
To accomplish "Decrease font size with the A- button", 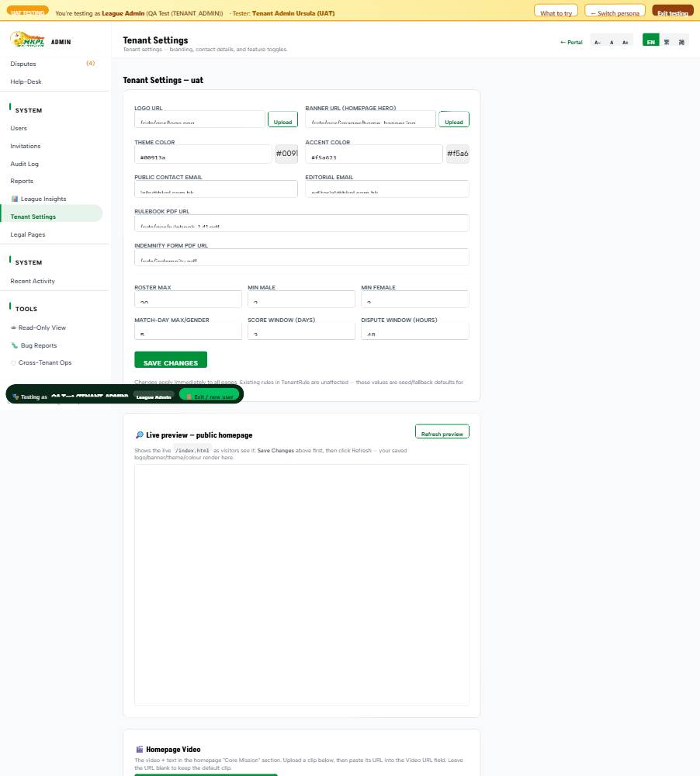I will 598,43.
